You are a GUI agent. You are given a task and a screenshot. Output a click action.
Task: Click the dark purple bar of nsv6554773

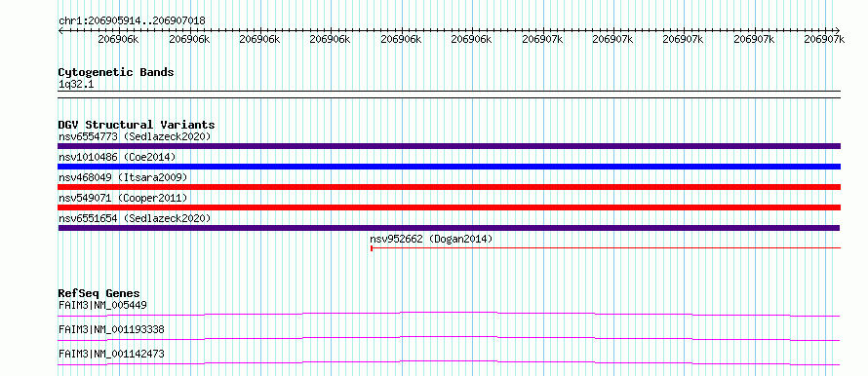point(450,146)
